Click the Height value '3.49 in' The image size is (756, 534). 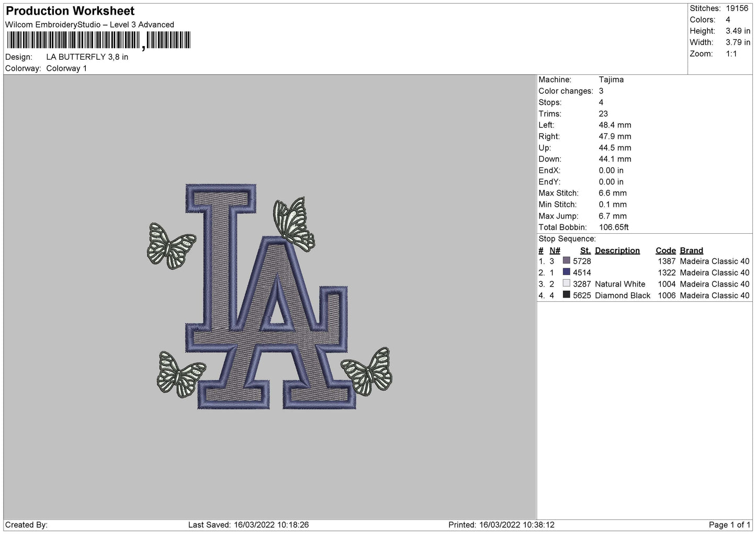(738, 31)
